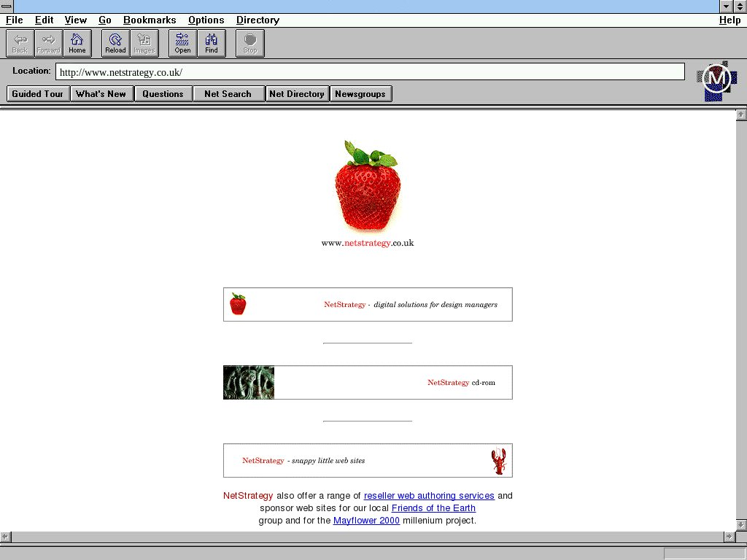Screen dimensions: 747x560
Task: Click the Open location toolbar icon
Action: click(x=182, y=43)
